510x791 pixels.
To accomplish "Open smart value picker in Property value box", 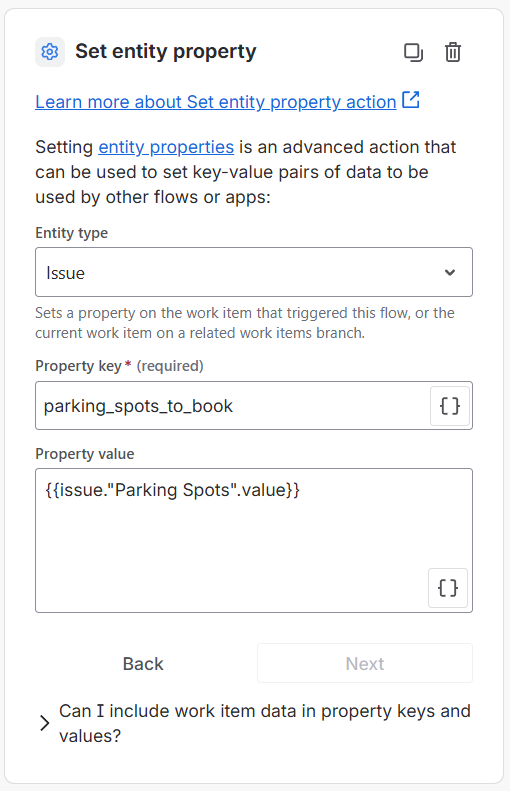I will [x=447, y=588].
